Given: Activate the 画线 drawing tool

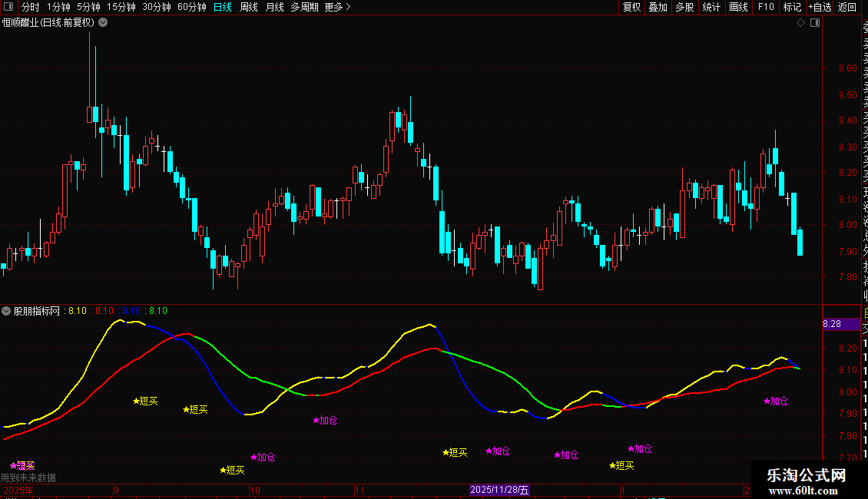Looking at the screenshot, I should pyautogui.click(x=738, y=7).
